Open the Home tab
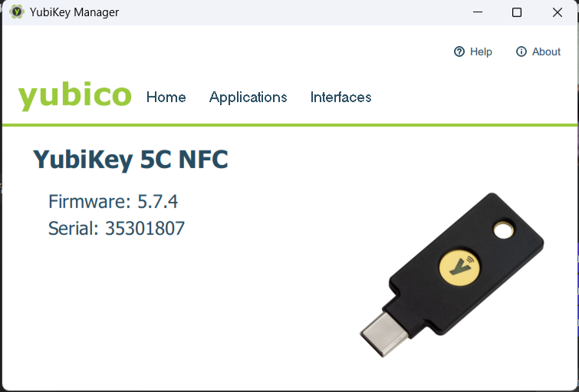The image size is (579, 392). 166,97
